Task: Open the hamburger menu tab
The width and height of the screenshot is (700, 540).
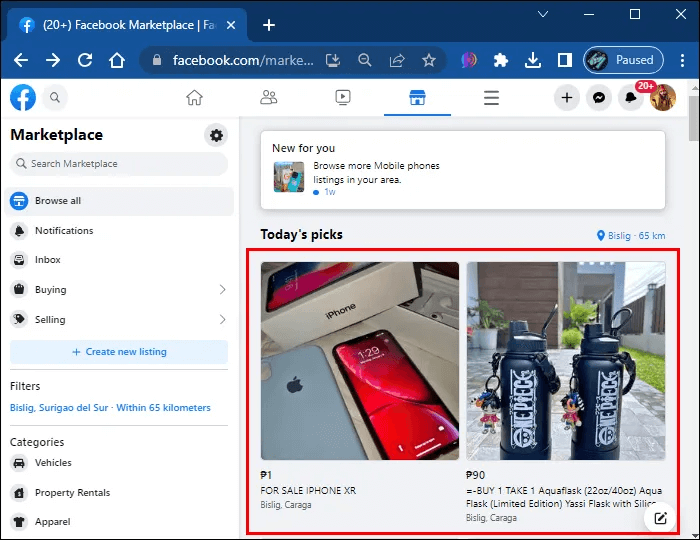Action: tap(492, 97)
